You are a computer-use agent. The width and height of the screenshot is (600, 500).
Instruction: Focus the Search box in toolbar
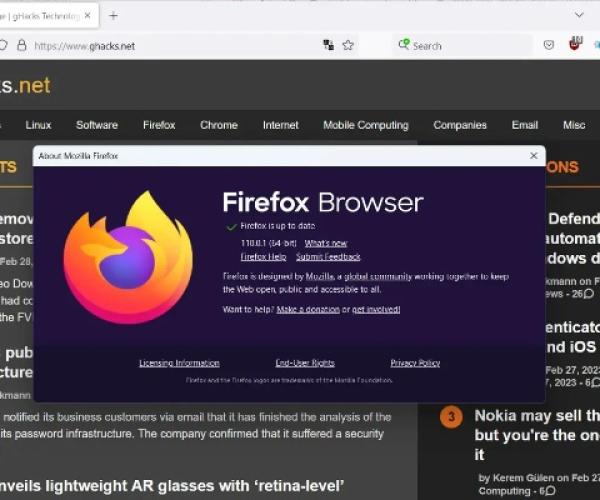click(460, 45)
